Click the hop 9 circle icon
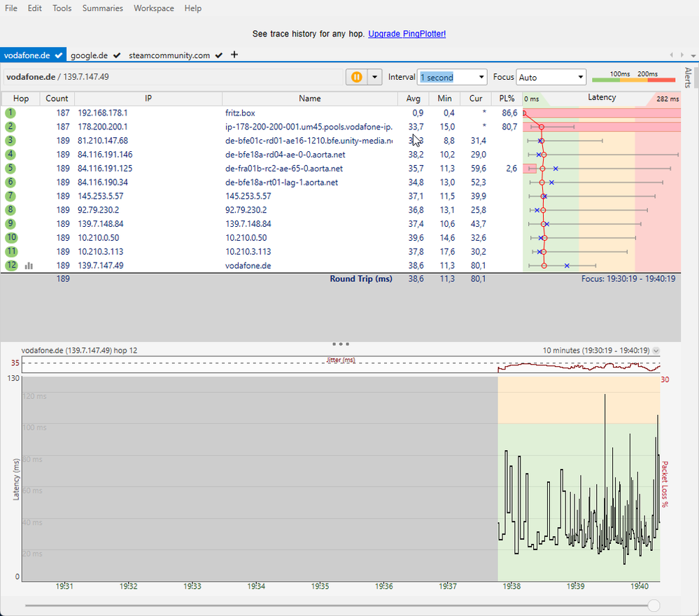Image resolution: width=699 pixels, height=616 pixels. coord(10,223)
